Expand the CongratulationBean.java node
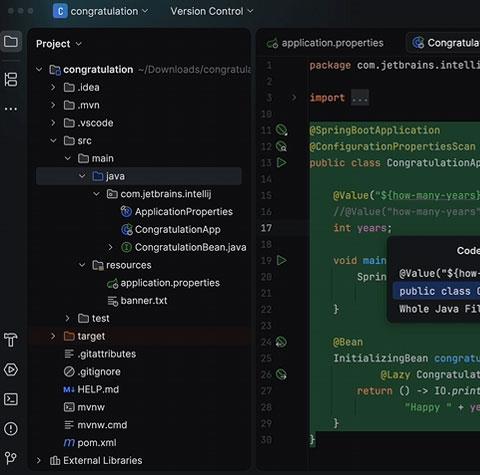480x475 pixels. (x=111, y=247)
